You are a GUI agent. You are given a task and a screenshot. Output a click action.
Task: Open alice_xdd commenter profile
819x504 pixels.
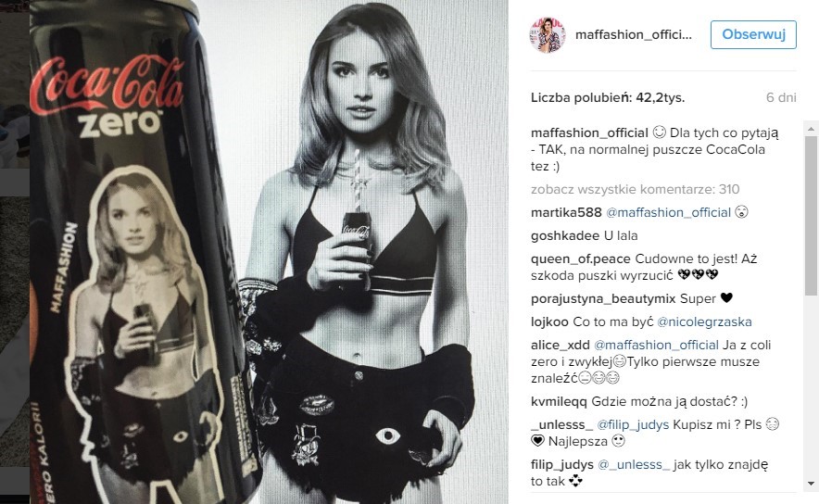(x=560, y=345)
